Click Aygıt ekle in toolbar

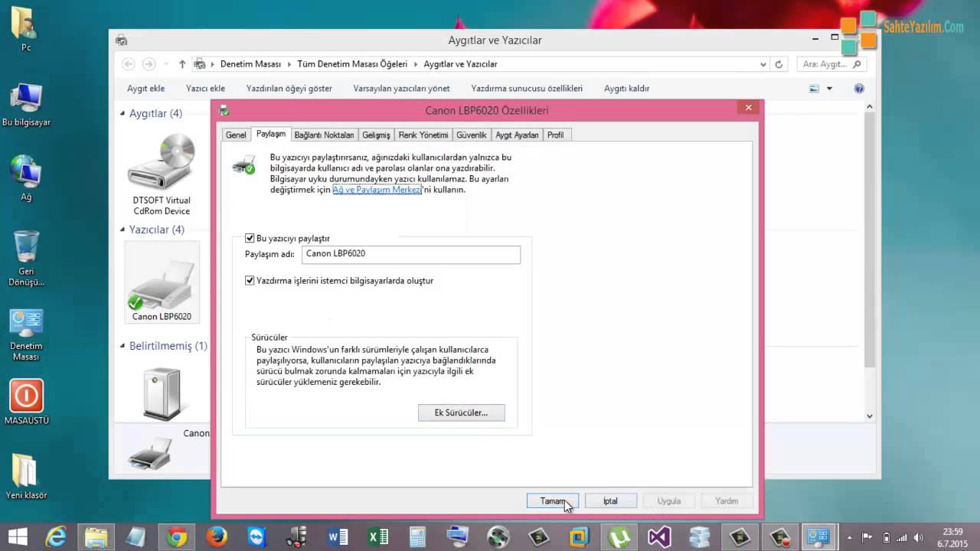145,89
